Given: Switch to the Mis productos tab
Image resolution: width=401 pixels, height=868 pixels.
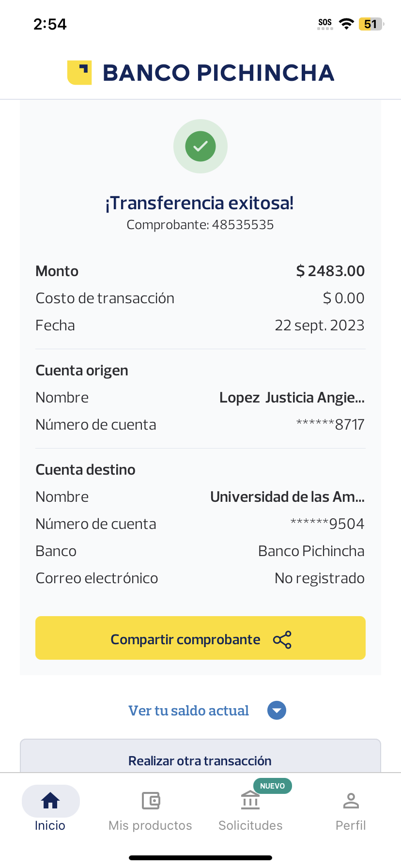Looking at the screenshot, I should tap(150, 825).
